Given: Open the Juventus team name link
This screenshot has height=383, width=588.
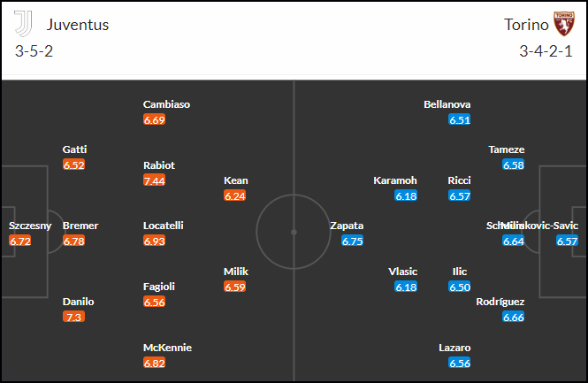Looking at the screenshot, I should 78,25.
